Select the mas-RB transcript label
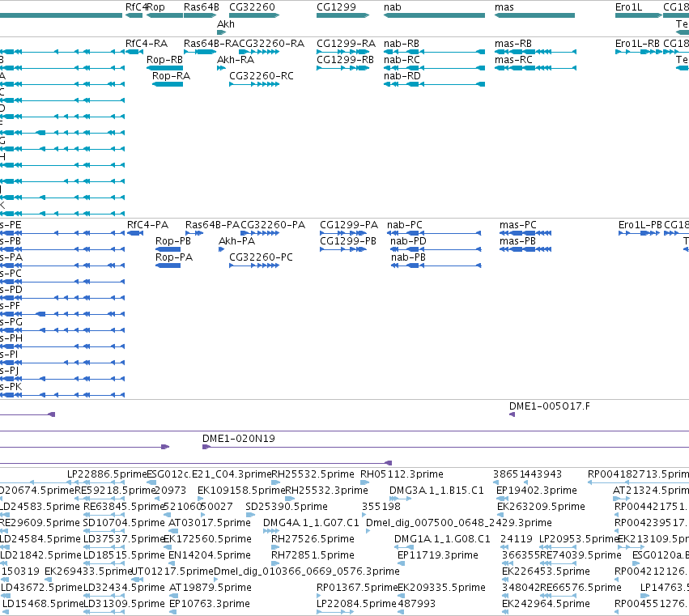 [512, 44]
